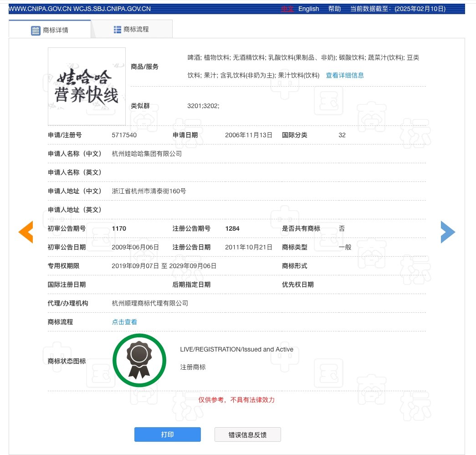This screenshot has height=455, width=476.
Task: Click the blue next record arrow
Action: click(448, 232)
